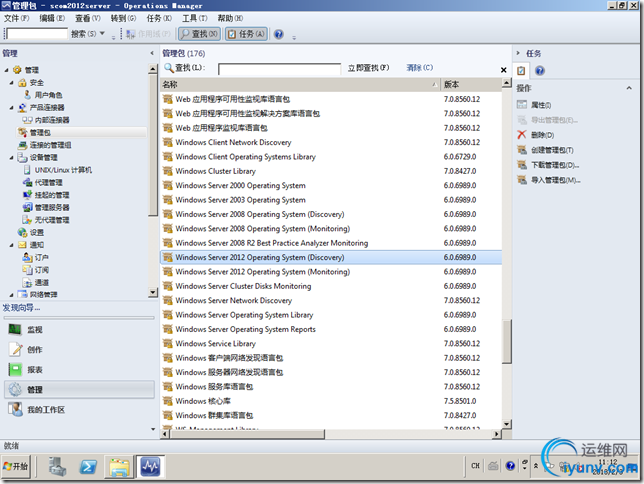Image resolution: width=644 pixels, height=484 pixels.
Task: Switch to the 报表 workspace
Action: (79, 370)
